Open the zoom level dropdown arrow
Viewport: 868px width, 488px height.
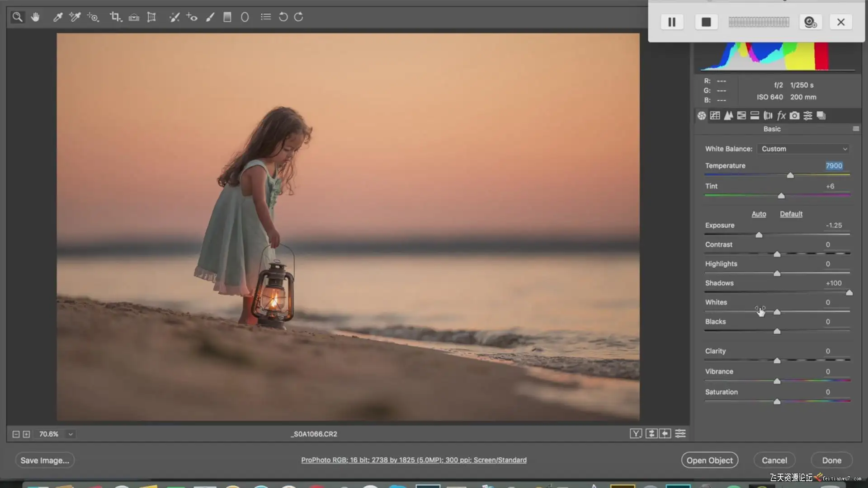(x=71, y=434)
